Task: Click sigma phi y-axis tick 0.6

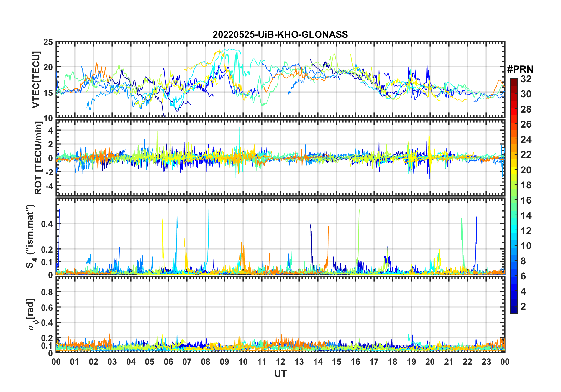Action: pyautogui.click(x=47, y=307)
